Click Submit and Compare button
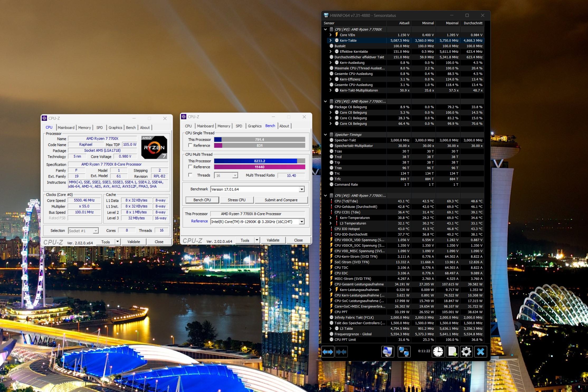Viewport: 588px width, 392px height. pyautogui.click(x=281, y=200)
